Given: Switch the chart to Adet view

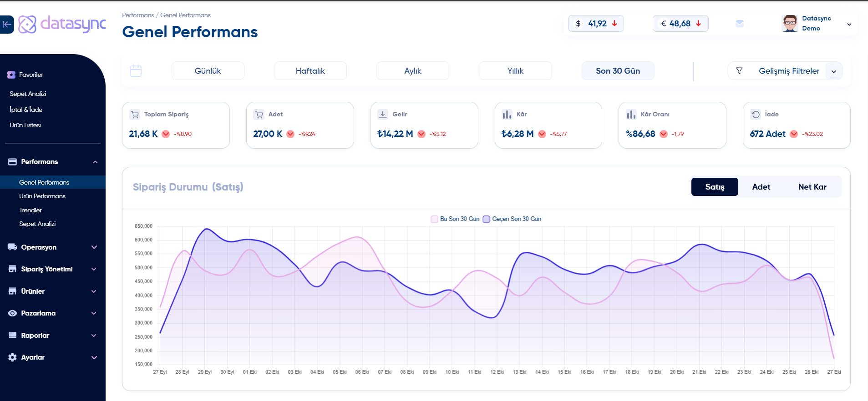Looking at the screenshot, I should coord(761,187).
